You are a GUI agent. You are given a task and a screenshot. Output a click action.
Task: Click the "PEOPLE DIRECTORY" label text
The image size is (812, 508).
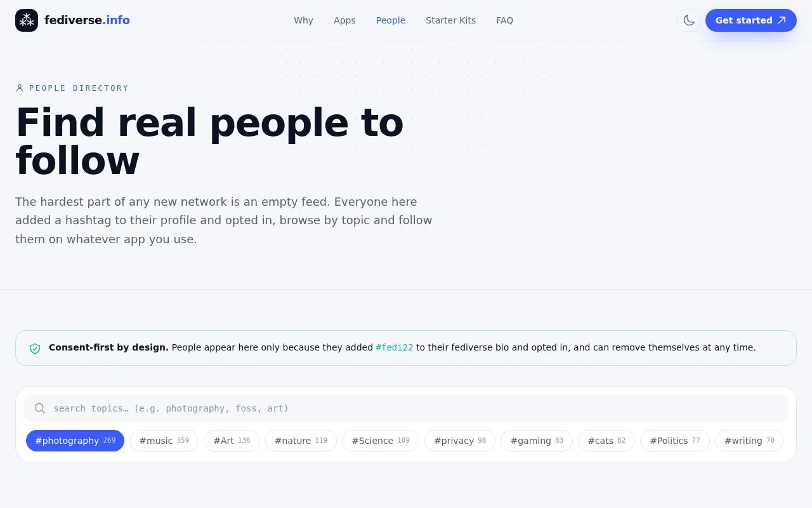coord(79,88)
